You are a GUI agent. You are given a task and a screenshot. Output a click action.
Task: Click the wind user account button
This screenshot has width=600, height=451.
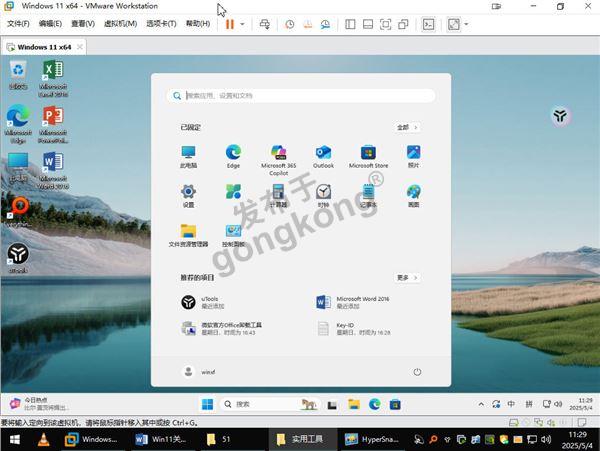pos(198,371)
